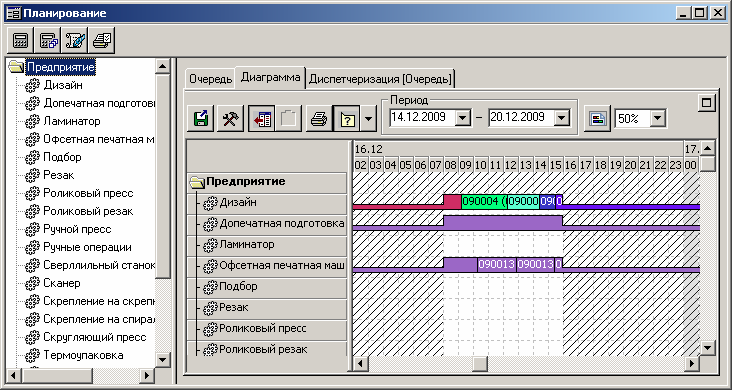Viewport: 732px width, 390px height.
Task: Select Скрепление на спираль in left tree
Action: coord(99,319)
